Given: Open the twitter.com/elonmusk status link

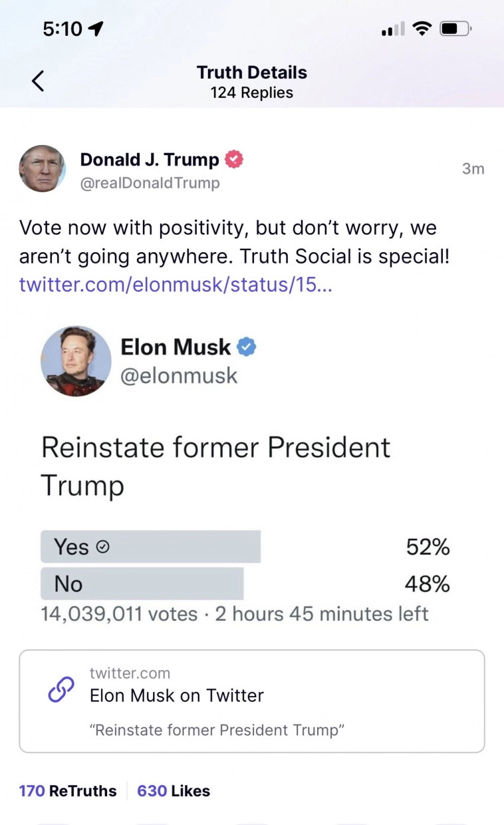Looking at the screenshot, I should click(176, 284).
